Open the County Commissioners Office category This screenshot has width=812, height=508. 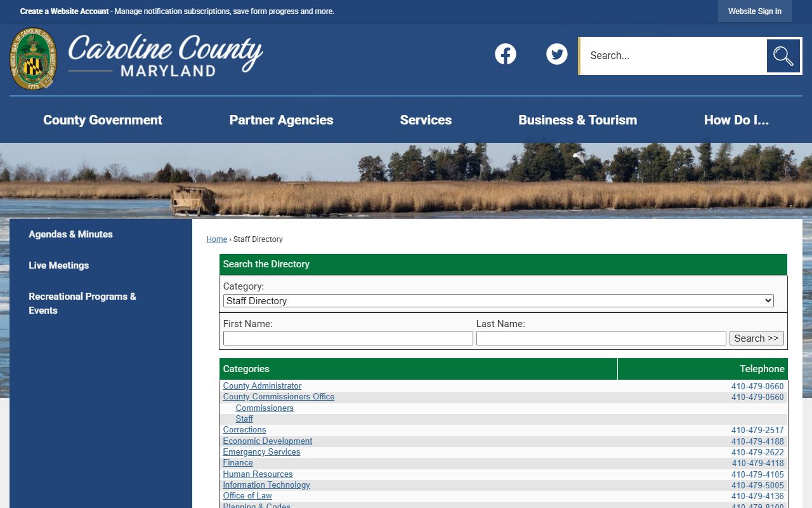278,397
